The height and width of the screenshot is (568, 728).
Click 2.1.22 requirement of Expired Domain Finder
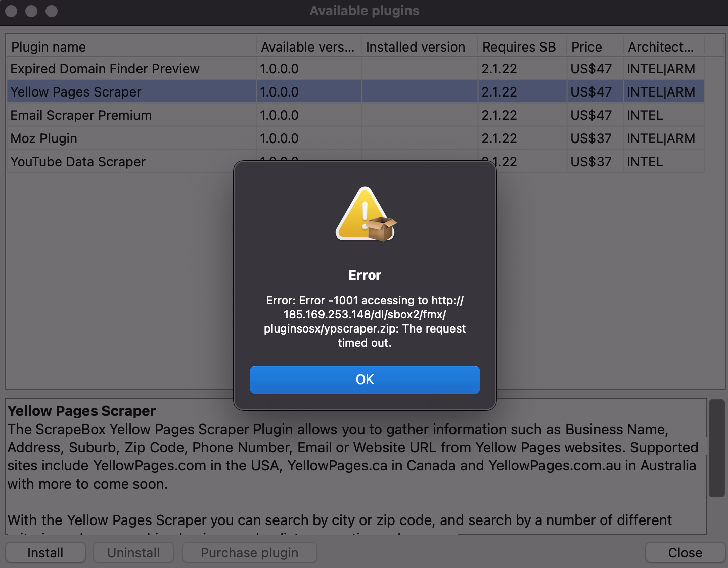499,69
